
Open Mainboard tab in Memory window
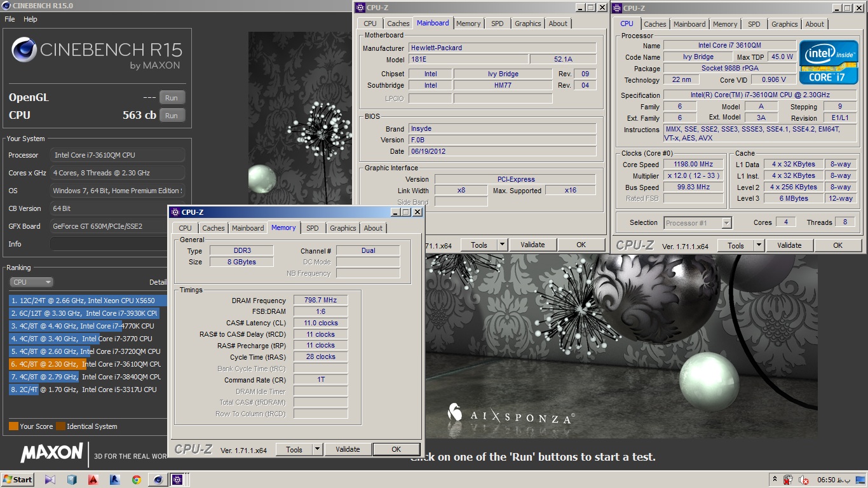pos(248,228)
